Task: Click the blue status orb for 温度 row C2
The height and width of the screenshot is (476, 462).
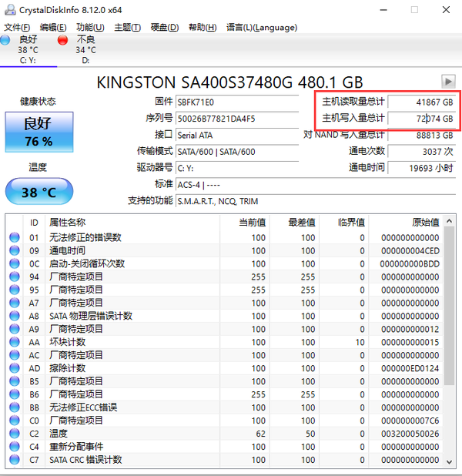Action: (x=15, y=434)
